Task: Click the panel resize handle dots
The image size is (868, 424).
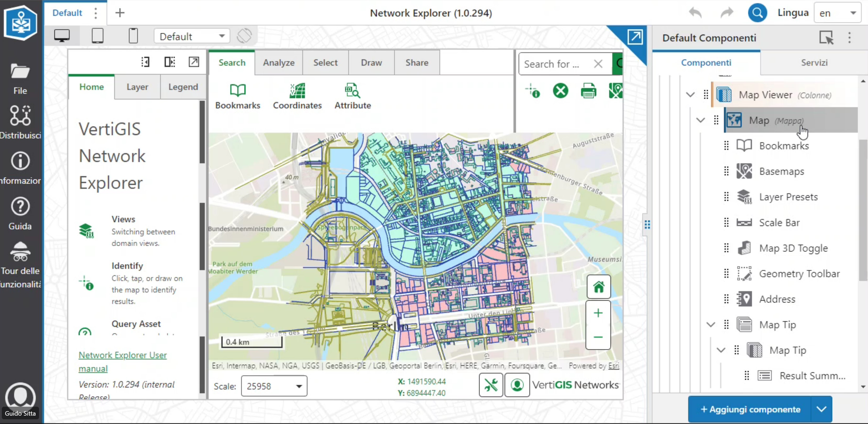Action: tap(647, 225)
